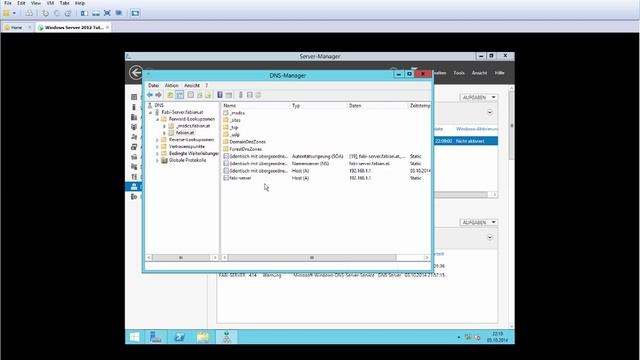This screenshot has width=640, height=360.
Task: Open the Hilfe menu in Server-Manager
Action: pyautogui.click(x=500, y=73)
